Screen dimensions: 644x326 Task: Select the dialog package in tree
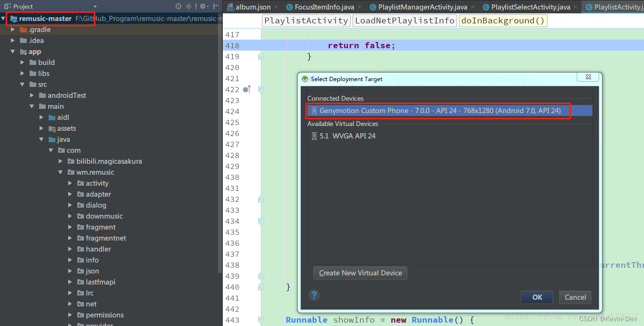coord(96,205)
